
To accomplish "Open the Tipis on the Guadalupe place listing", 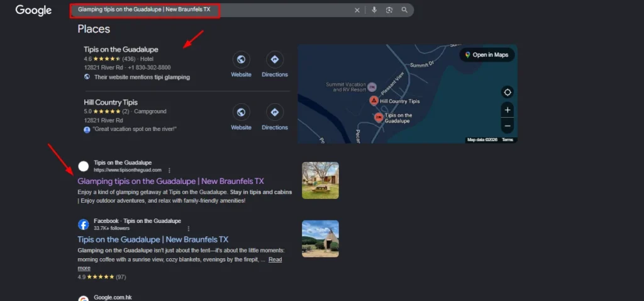I will tap(121, 49).
